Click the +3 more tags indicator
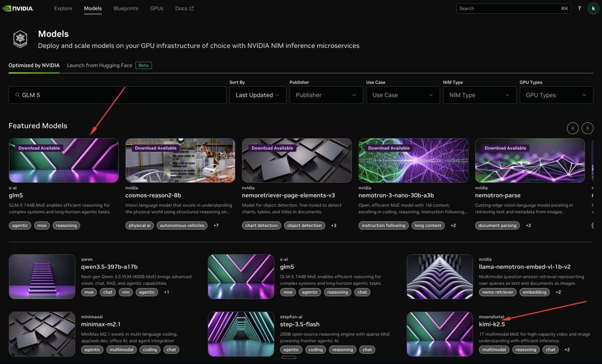The image size is (602, 364). [x=334, y=226]
